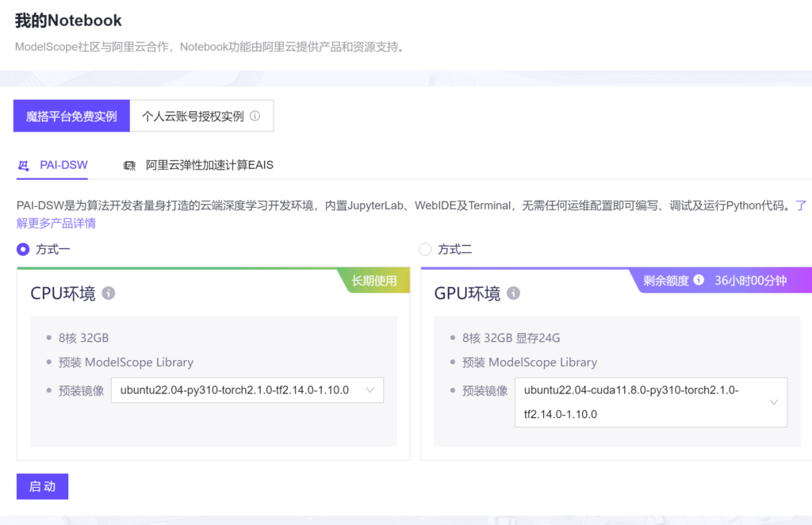Click the GPU环境 card title
812x525 pixels.
click(467, 293)
